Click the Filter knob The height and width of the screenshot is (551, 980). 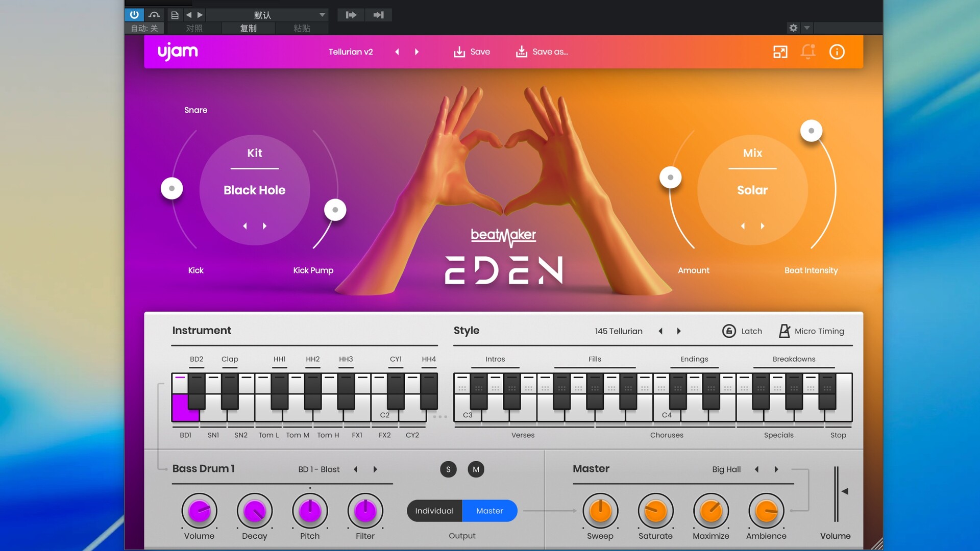click(x=365, y=511)
